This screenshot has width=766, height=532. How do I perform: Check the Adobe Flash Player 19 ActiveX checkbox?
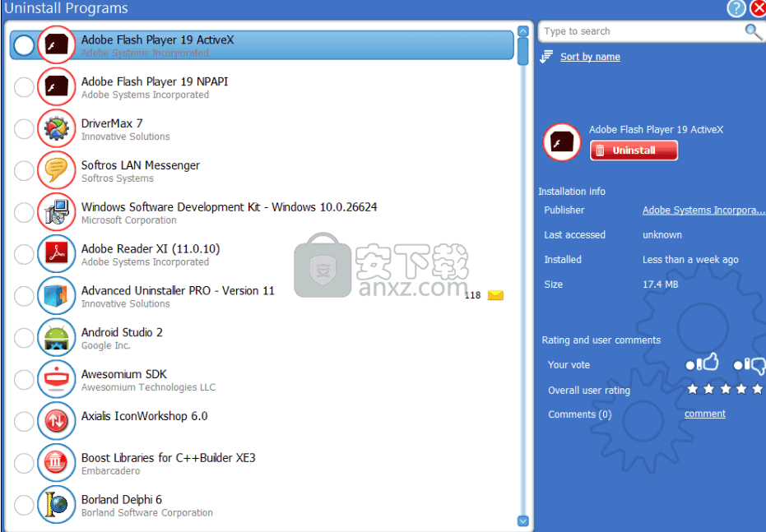click(x=24, y=45)
